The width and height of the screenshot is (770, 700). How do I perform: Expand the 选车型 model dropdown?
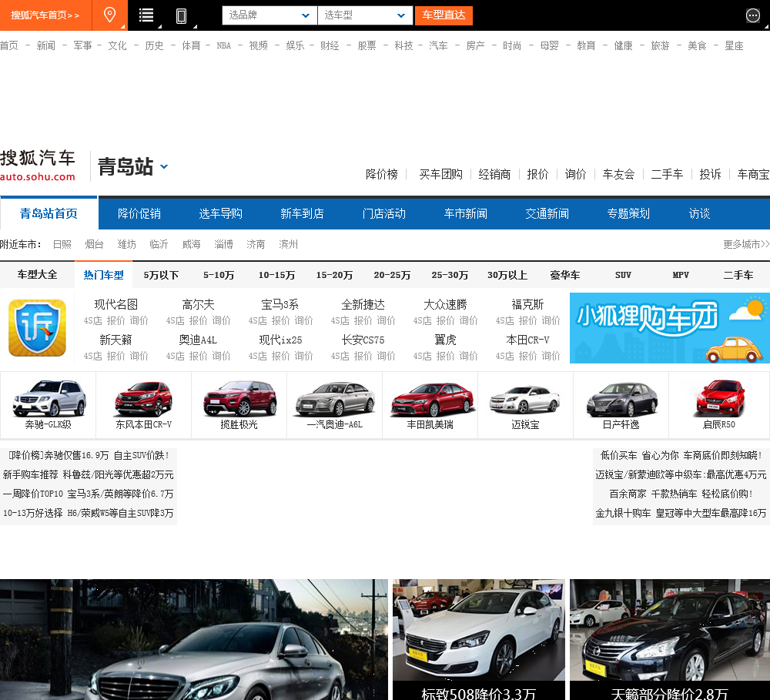point(365,15)
